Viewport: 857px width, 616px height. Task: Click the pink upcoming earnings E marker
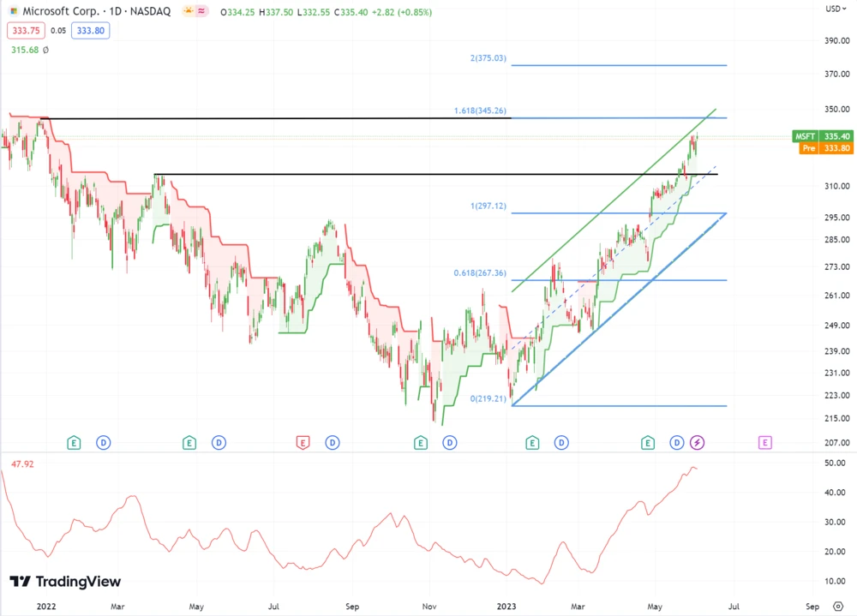click(x=764, y=443)
